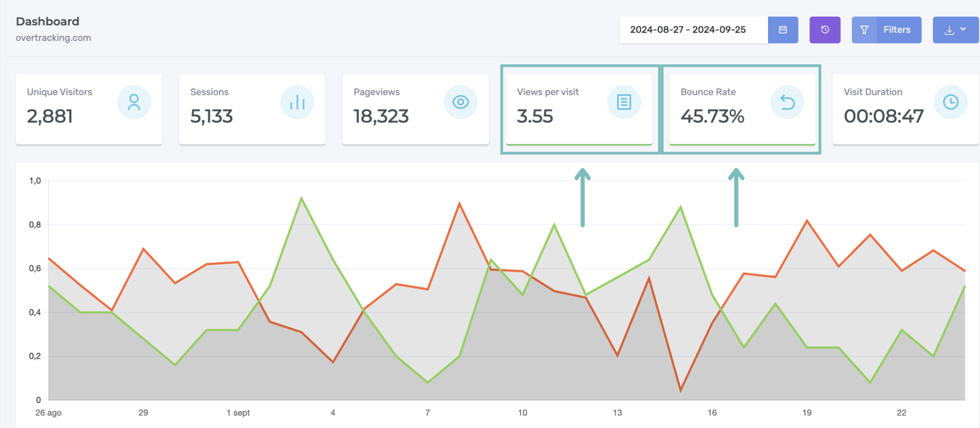Select the Bounce Rate return arrow icon
Screen dimensions: 980x428
coord(787,102)
